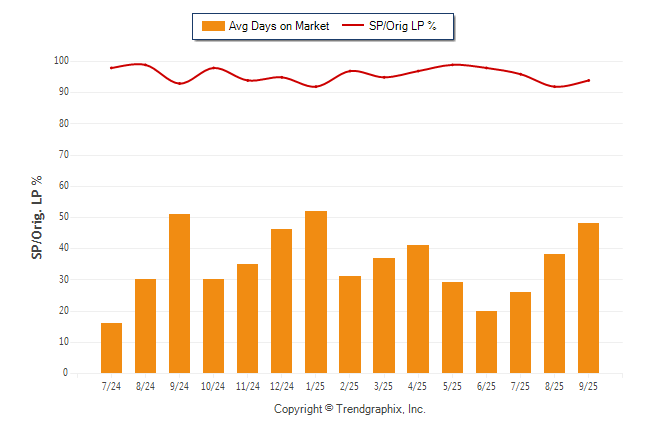Click the 1/25 tallest orange bar
Image resolution: width=646 pixels, height=434 pixels.
[x=315, y=292]
